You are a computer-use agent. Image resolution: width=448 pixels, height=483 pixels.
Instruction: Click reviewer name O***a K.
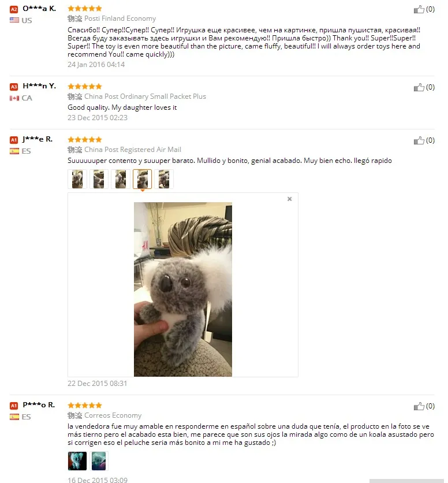click(x=39, y=9)
